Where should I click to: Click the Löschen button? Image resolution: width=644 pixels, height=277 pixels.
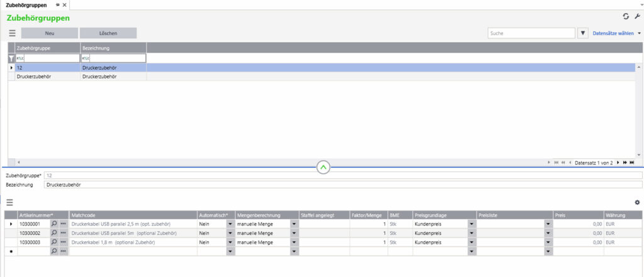pyautogui.click(x=108, y=33)
